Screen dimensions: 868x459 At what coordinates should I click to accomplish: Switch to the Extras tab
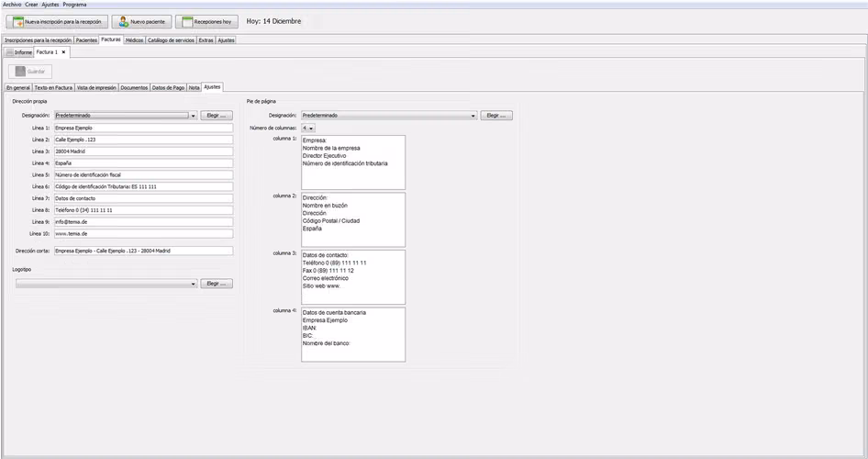pyautogui.click(x=206, y=40)
